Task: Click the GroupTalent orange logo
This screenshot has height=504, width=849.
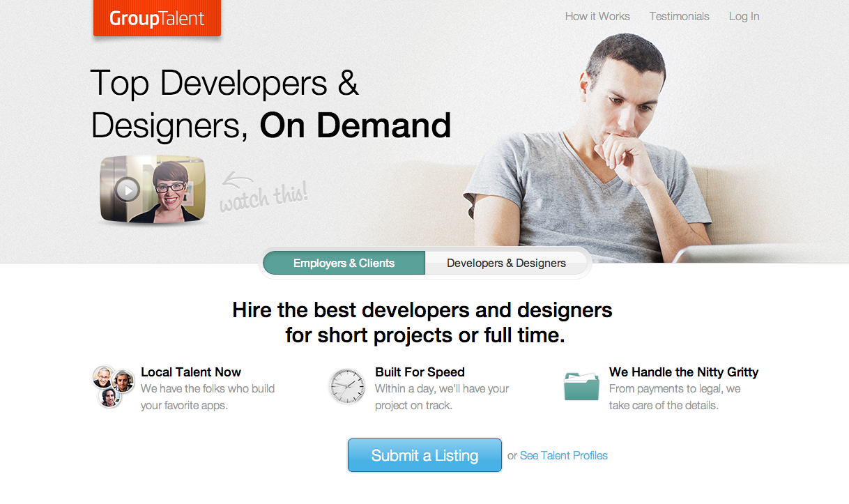Action: tap(157, 18)
